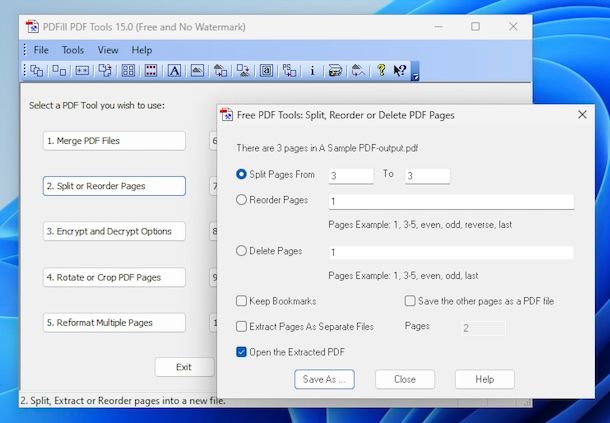Click the 2. Split or Reorder Pages button

click(x=114, y=186)
